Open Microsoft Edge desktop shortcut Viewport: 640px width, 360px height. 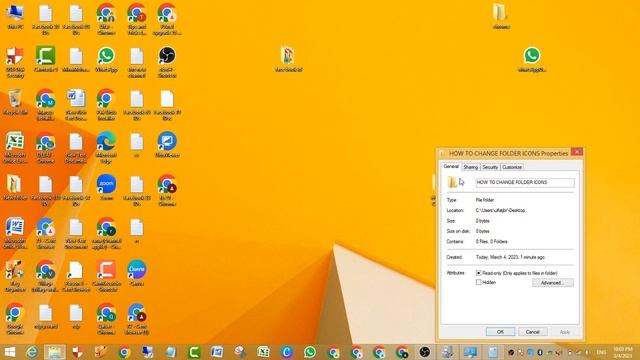tap(106, 147)
